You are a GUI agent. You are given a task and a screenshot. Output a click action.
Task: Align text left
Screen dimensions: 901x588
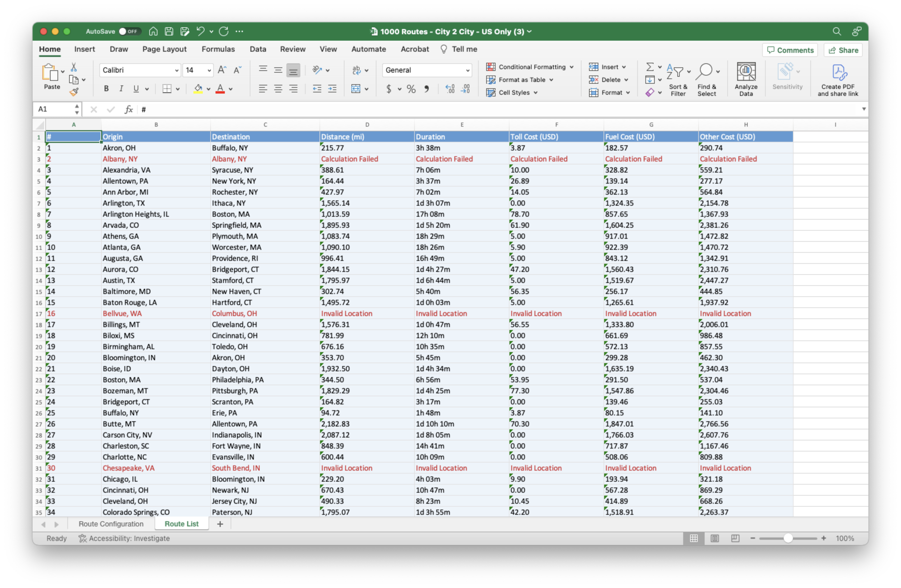(x=263, y=89)
